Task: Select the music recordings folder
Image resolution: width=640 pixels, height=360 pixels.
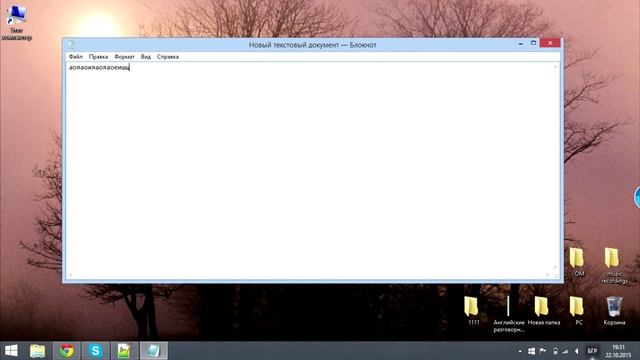Action: click(613, 266)
